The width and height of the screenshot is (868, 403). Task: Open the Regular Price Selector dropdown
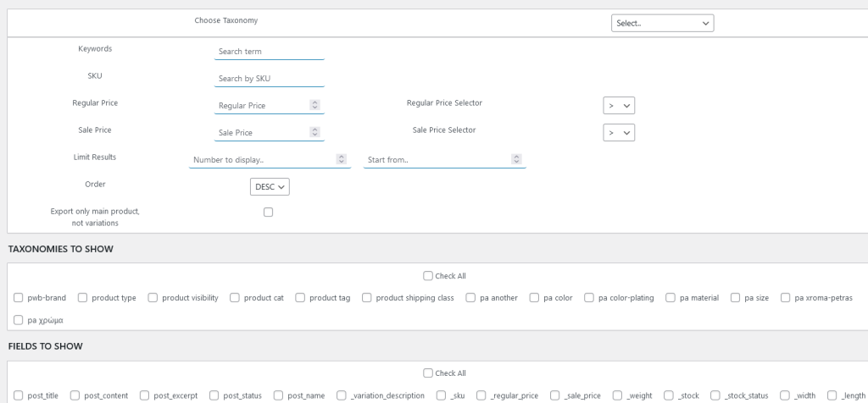[618, 106]
